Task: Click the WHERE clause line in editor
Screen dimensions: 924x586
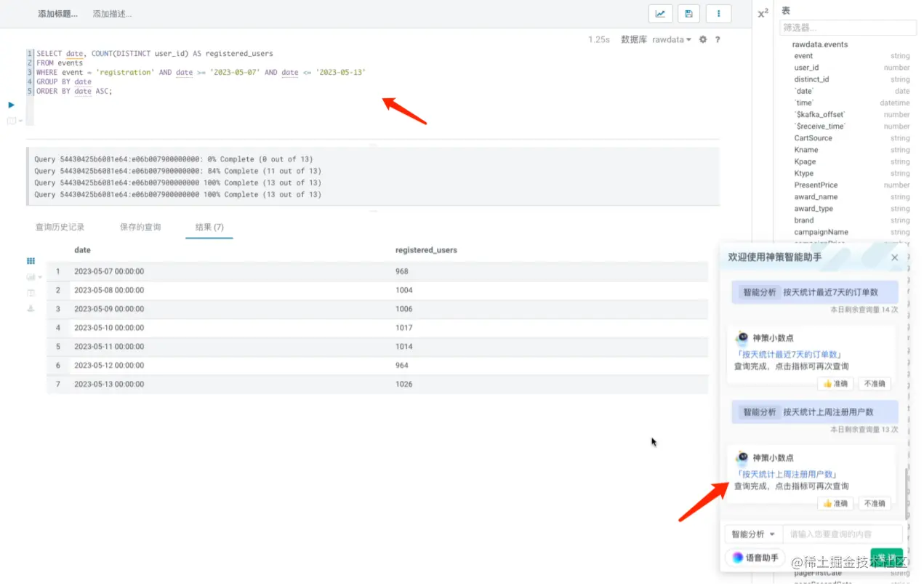Action: pyautogui.click(x=201, y=73)
